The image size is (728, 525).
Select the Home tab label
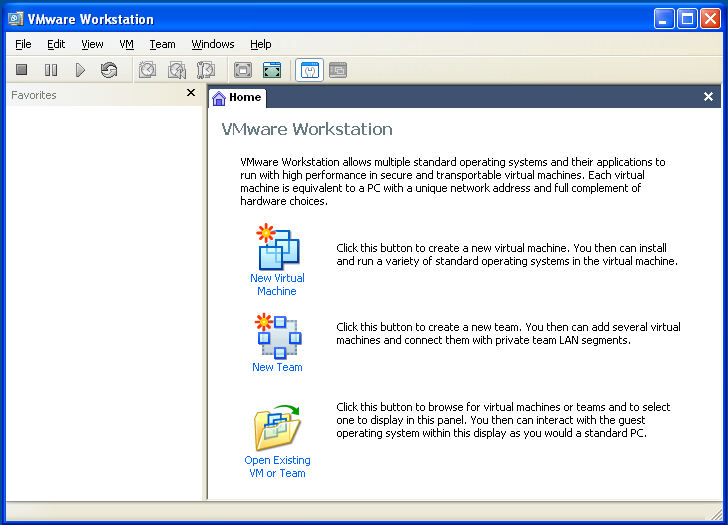coord(245,97)
